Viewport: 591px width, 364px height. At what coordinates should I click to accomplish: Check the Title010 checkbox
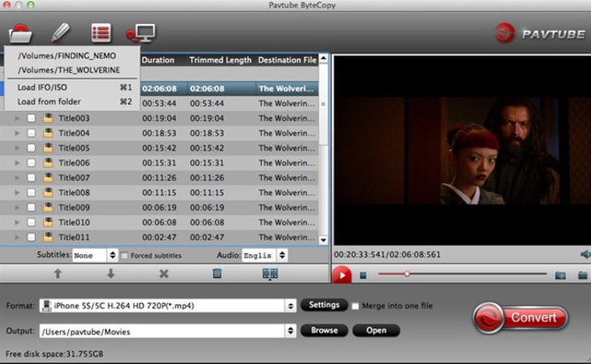[x=32, y=222]
